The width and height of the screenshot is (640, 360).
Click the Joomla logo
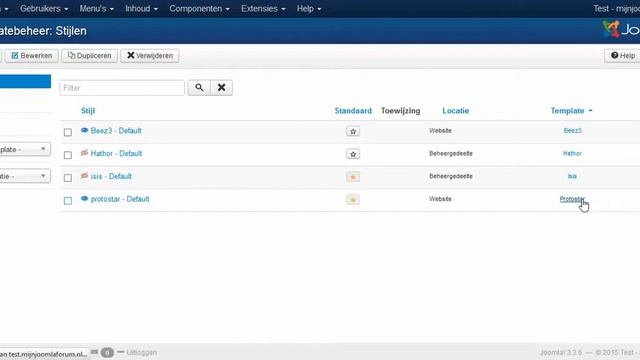(x=621, y=30)
